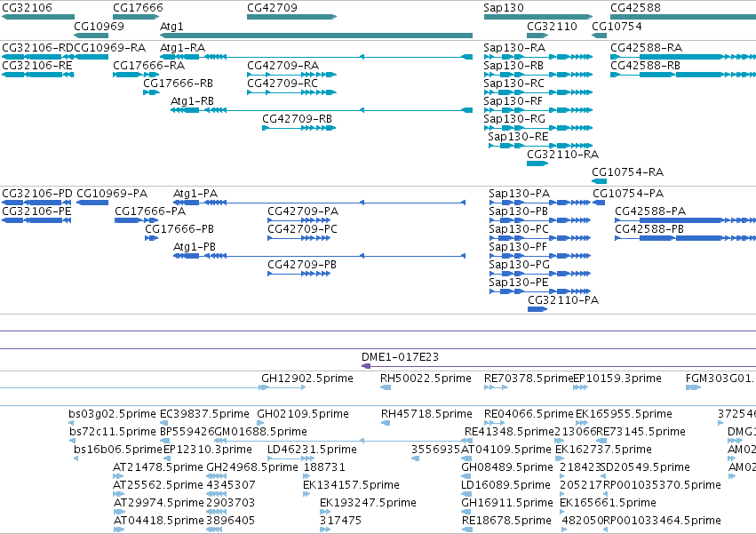Viewport: 756px width, 534px height.
Task: Select the CG32106-PE protein label
Action: (36, 211)
